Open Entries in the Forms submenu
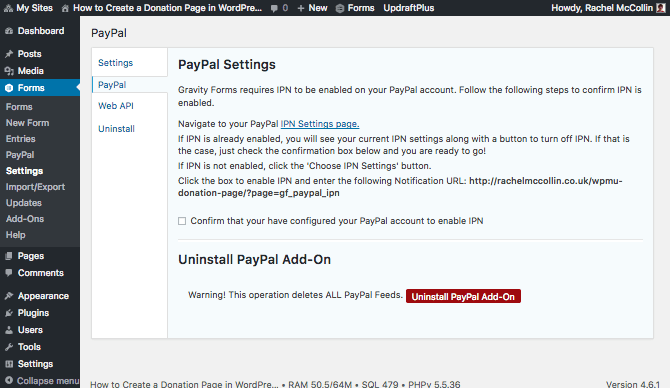This screenshot has height=388, width=670. (21, 139)
